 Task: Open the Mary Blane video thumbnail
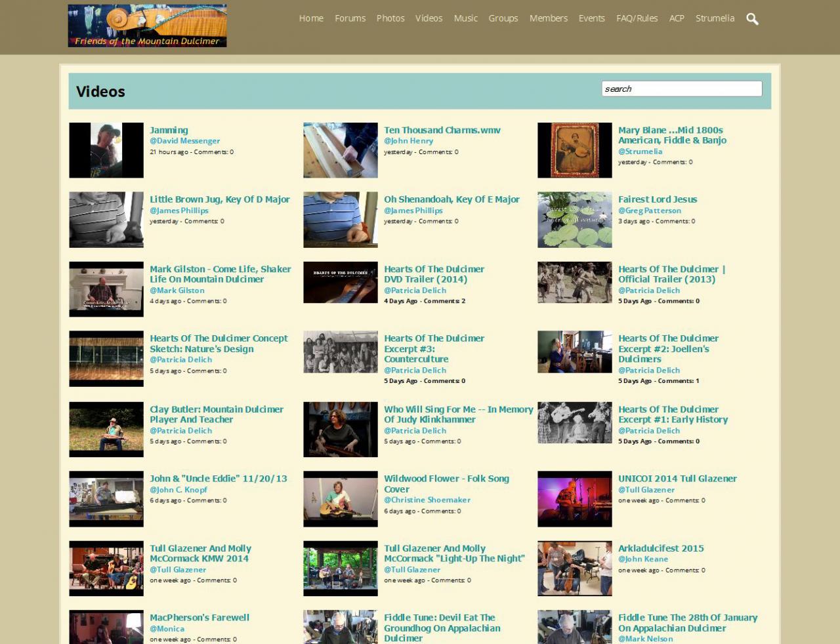pos(574,150)
